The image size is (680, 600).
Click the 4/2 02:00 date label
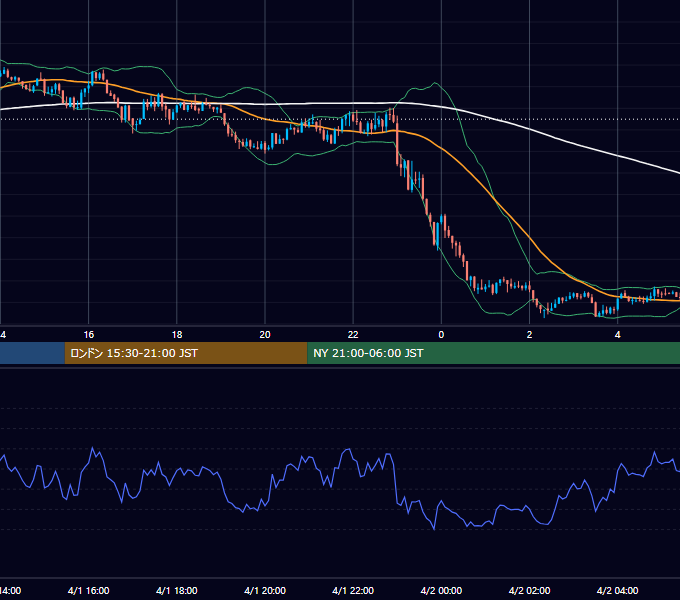point(530,590)
